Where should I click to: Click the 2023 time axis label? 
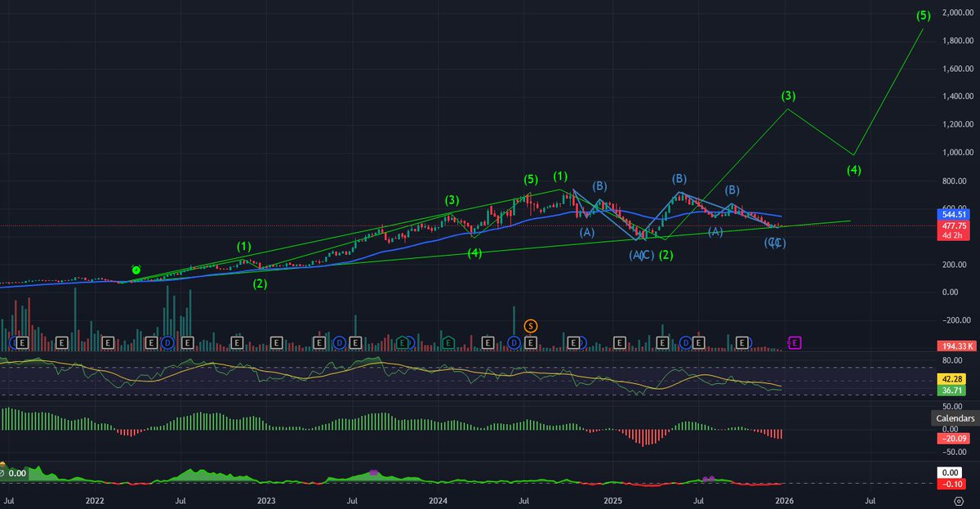click(266, 499)
